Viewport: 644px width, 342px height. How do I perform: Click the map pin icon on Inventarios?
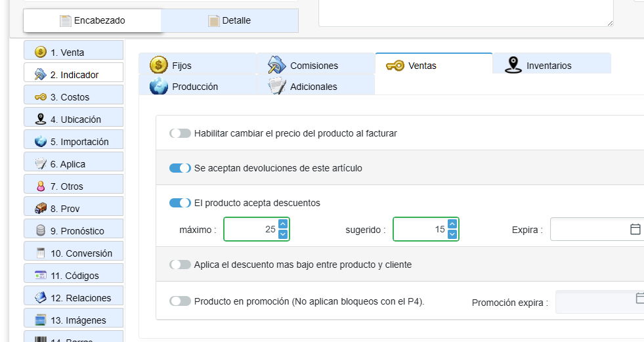tap(513, 65)
